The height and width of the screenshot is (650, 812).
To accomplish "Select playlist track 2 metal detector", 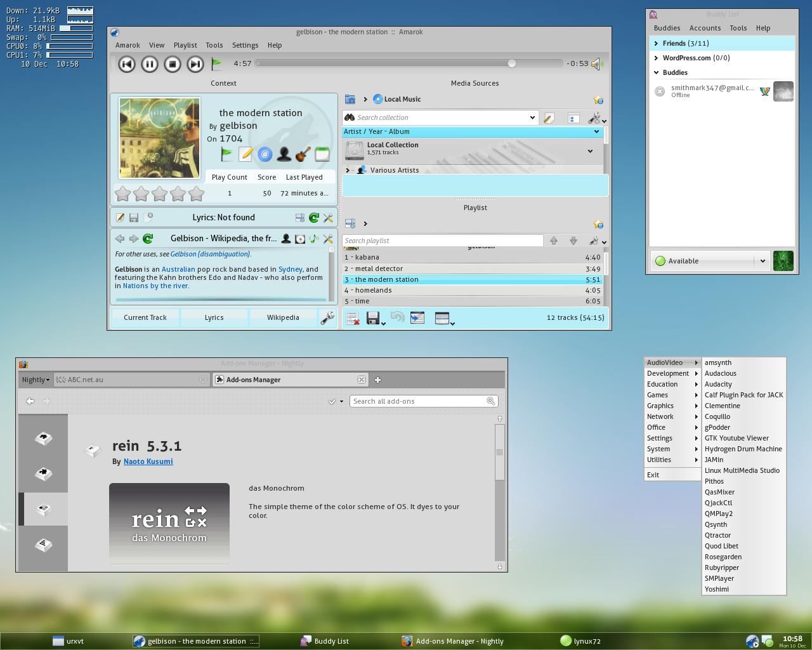I will 472,269.
